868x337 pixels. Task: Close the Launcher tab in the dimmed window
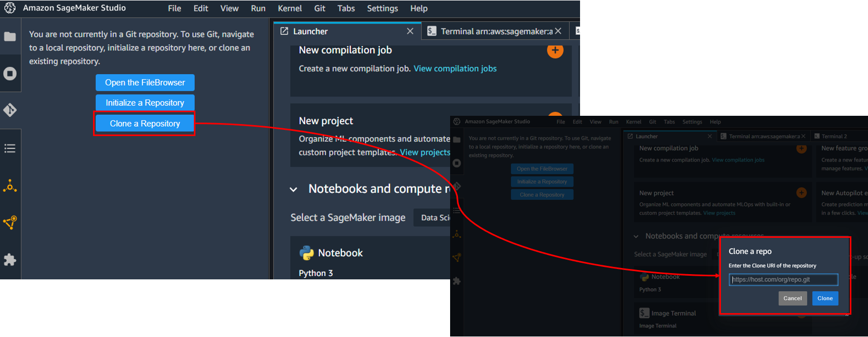click(x=710, y=136)
